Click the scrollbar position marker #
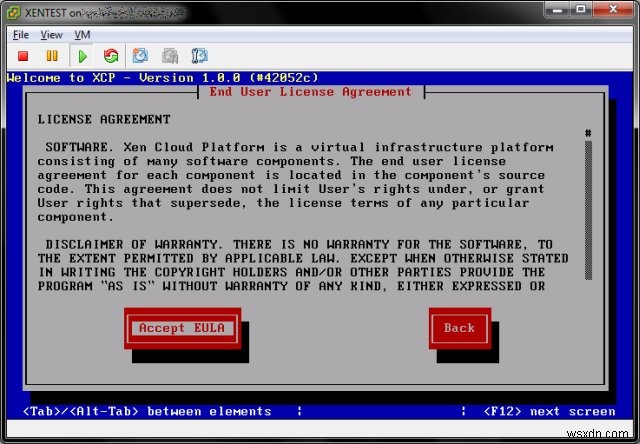This screenshot has width=640, height=444. [x=588, y=133]
